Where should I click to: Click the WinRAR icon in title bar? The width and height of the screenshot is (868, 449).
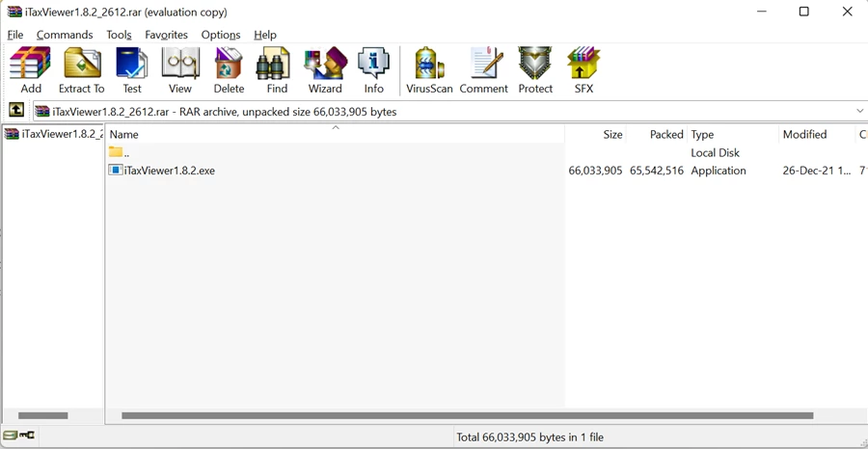click(14, 12)
